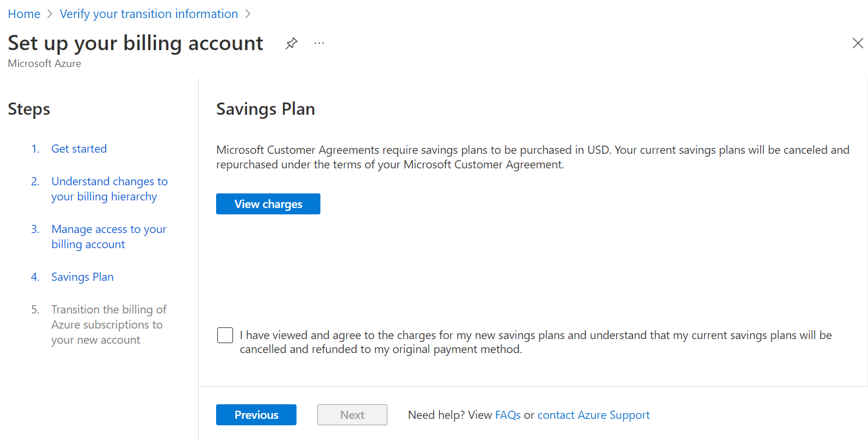Close the billing account setup pane
Screen dimensions: 868x441
(858, 43)
